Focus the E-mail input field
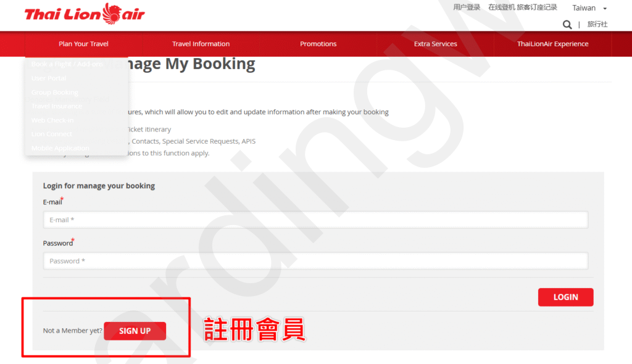Screen dimensions: 632x364 [315, 220]
